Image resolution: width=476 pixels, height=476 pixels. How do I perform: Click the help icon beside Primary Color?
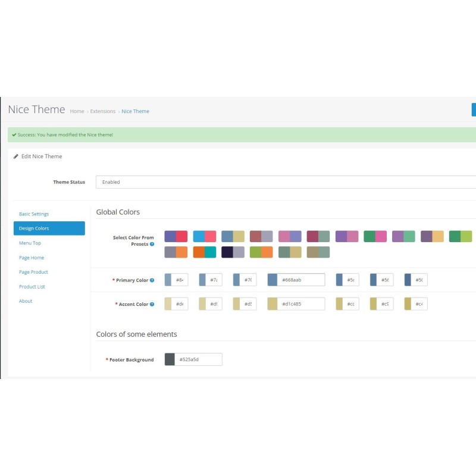pos(152,280)
